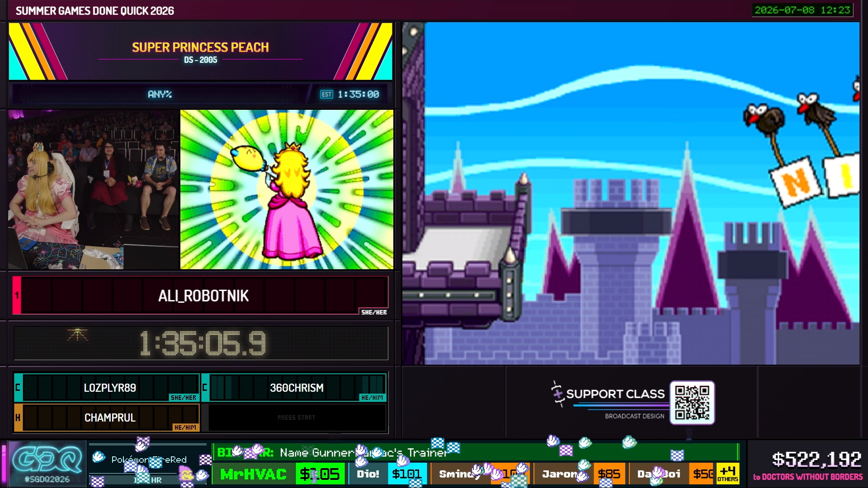Click the C badge next to LOZPLYR89
Viewport: 868px width, 488px height.
pyautogui.click(x=18, y=388)
